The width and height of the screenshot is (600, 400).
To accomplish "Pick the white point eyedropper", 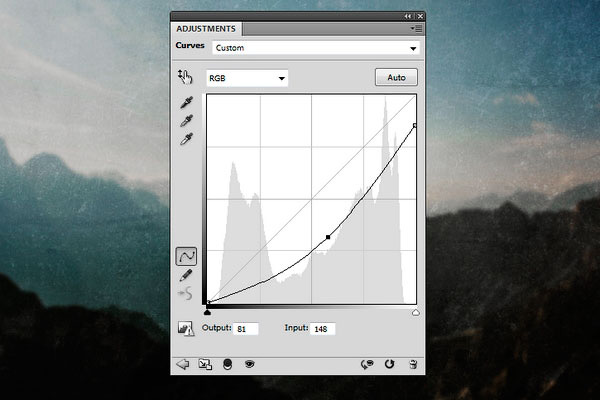I will (x=187, y=139).
